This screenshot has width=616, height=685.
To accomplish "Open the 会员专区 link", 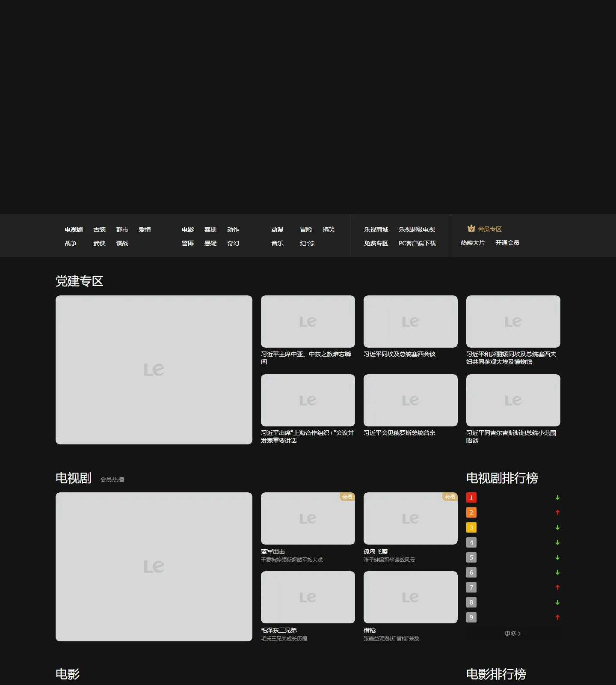I will point(489,229).
